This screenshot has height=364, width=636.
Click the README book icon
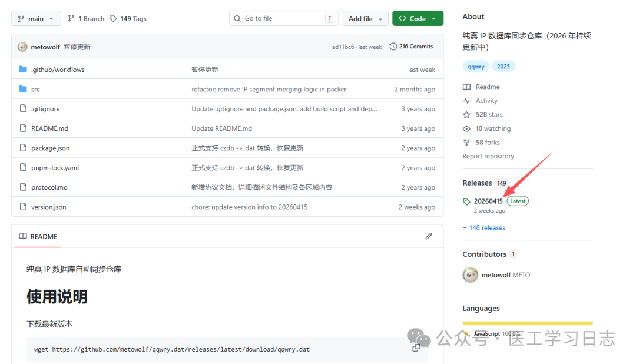pyautogui.click(x=23, y=236)
